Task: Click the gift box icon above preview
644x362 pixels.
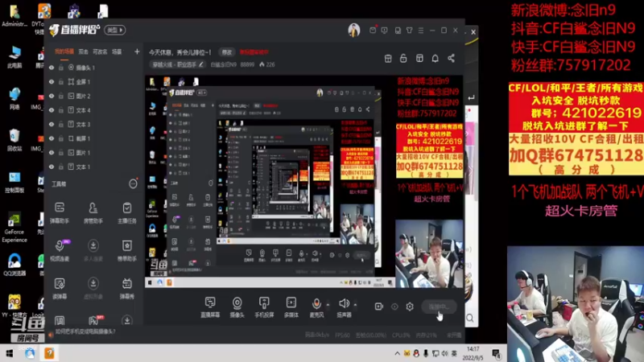Action: 388,58
